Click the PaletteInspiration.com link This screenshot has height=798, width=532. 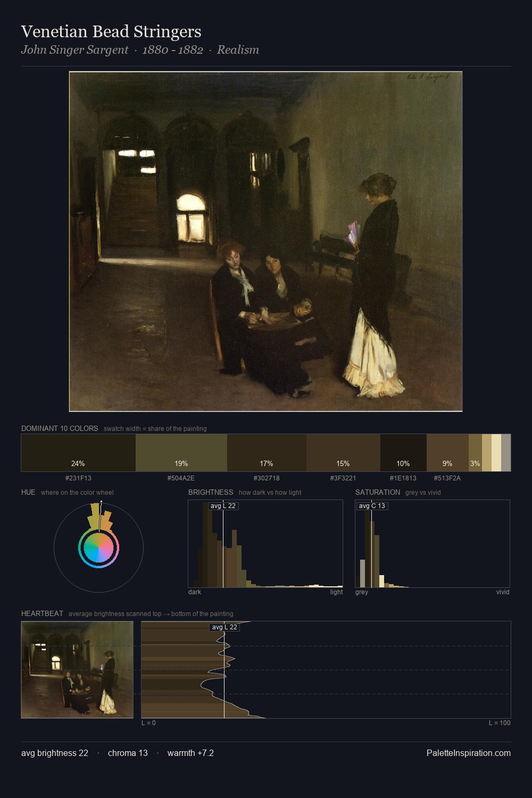point(469,753)
